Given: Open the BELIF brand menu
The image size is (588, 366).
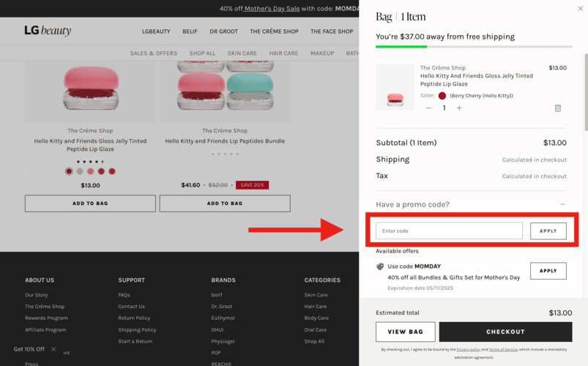Looking at the screenshot, I should pyautogui.click(x=190, y=31).
